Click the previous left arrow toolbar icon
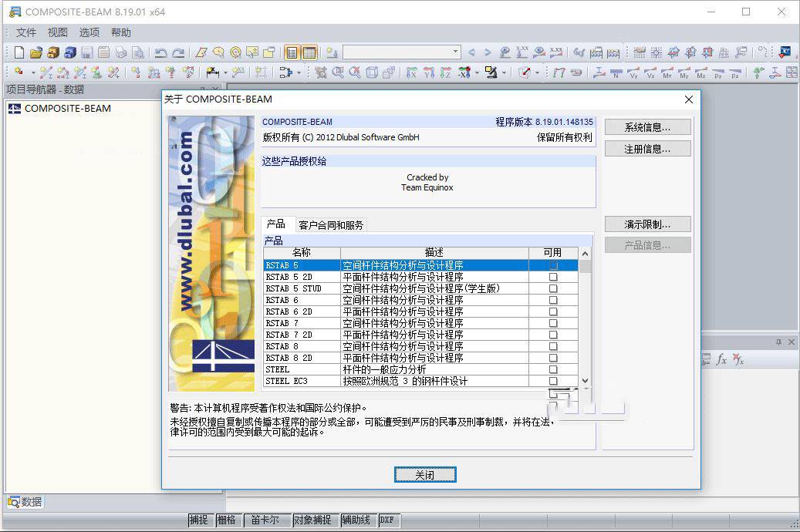The height and width of the screenshot is (532, 800). (472, 52)
